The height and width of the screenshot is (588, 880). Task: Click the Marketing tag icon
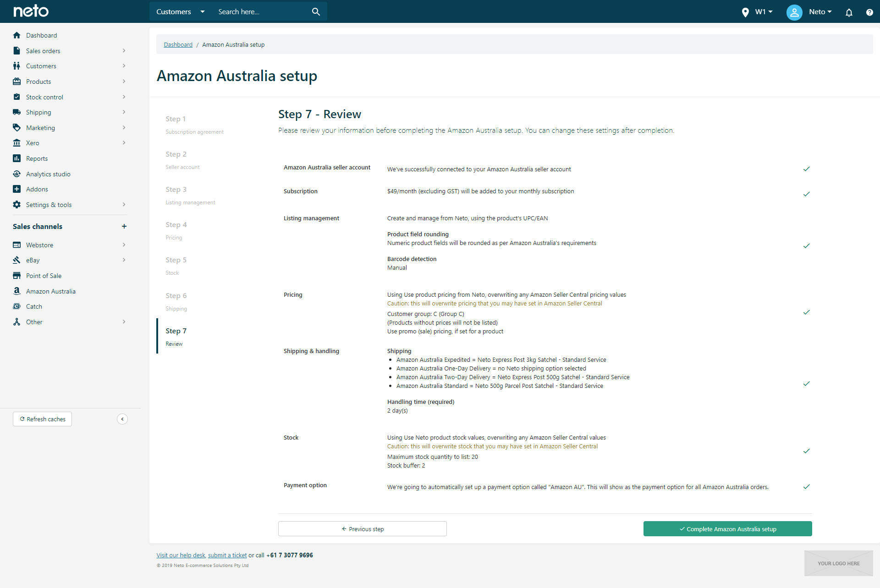point(17,128)
